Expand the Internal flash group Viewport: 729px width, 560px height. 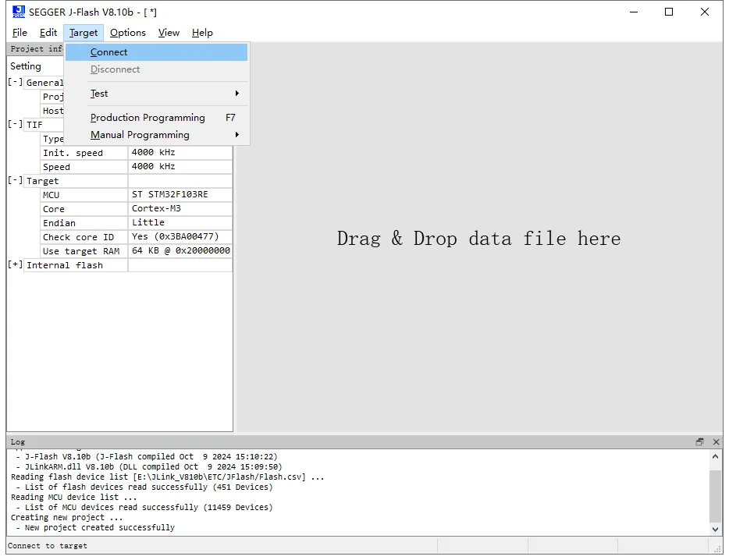click(x=15, y=264)
